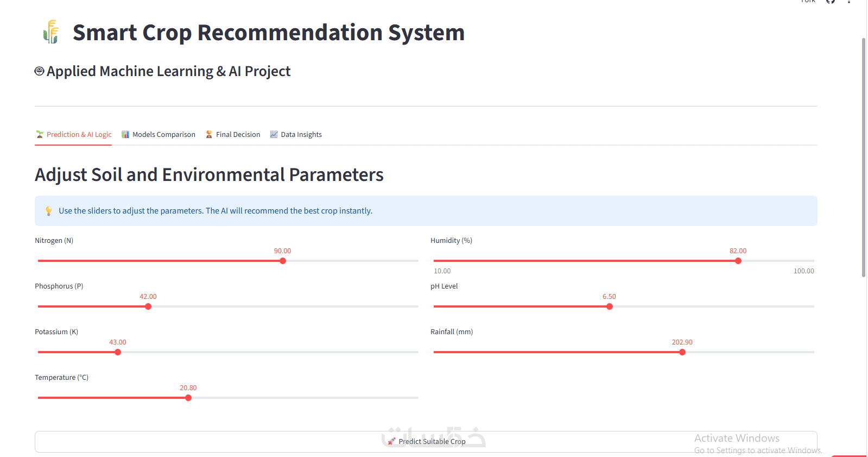The height and width of the screenshot is (457, 868).
Task: Click the Humidity slider handle at 82.00
Action: [738, 261]
